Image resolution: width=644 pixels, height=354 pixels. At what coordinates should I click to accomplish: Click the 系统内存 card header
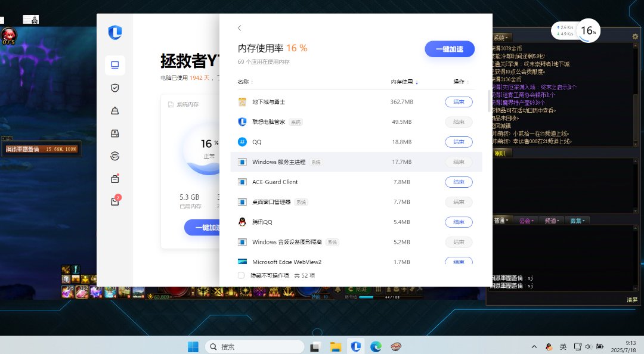point(184,105)
